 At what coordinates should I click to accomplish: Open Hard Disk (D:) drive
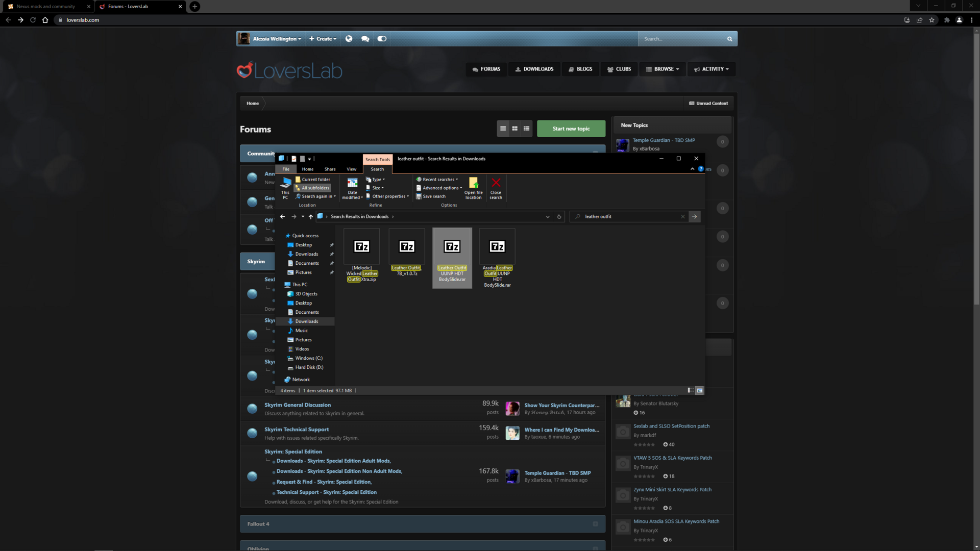(x=309, y=367)
